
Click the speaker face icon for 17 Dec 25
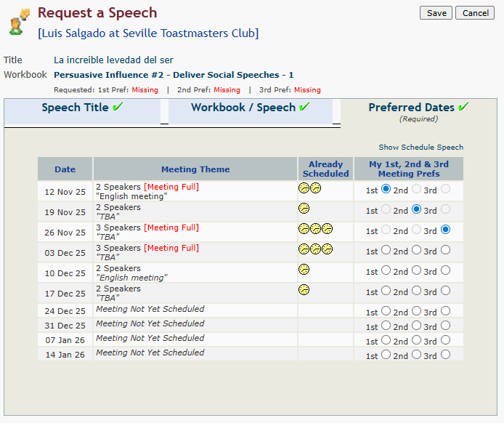click(304, 290)
